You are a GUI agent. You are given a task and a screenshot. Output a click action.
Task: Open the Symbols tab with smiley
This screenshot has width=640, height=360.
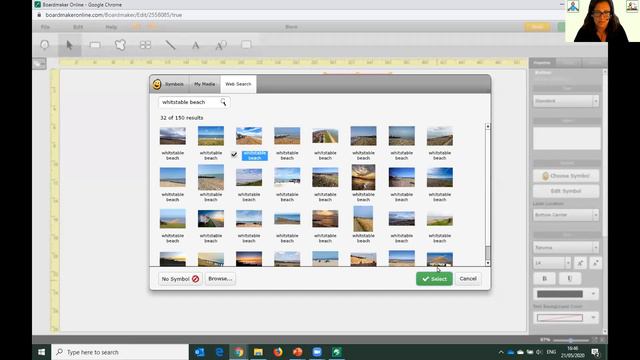[x=169, y=84]
